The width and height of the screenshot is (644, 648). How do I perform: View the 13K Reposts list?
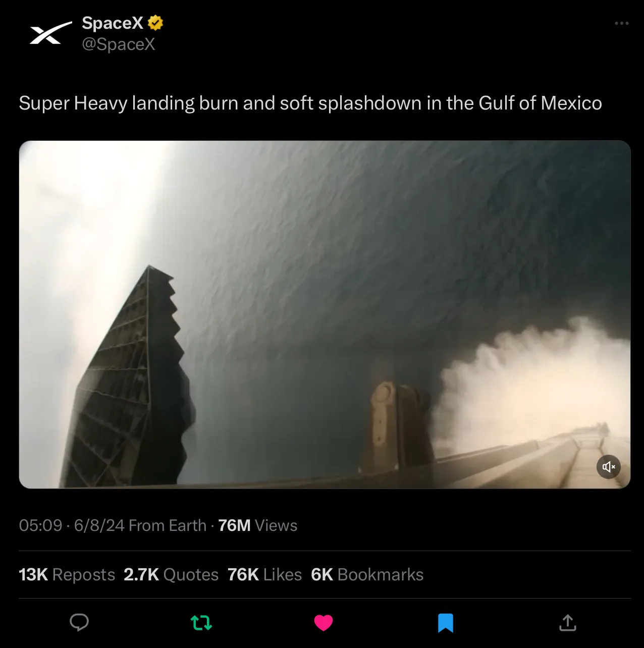[x=67, y=574]
